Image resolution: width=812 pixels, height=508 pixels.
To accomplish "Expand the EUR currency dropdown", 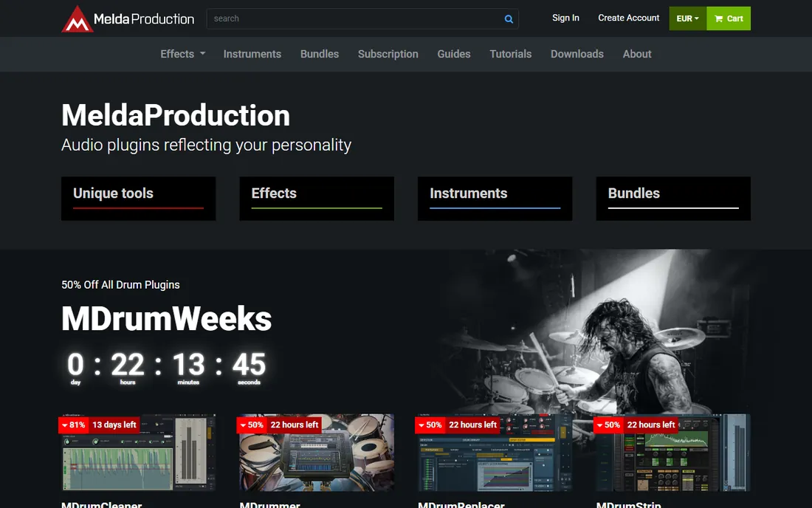I will pyautogui.click(x=688, y=18).
